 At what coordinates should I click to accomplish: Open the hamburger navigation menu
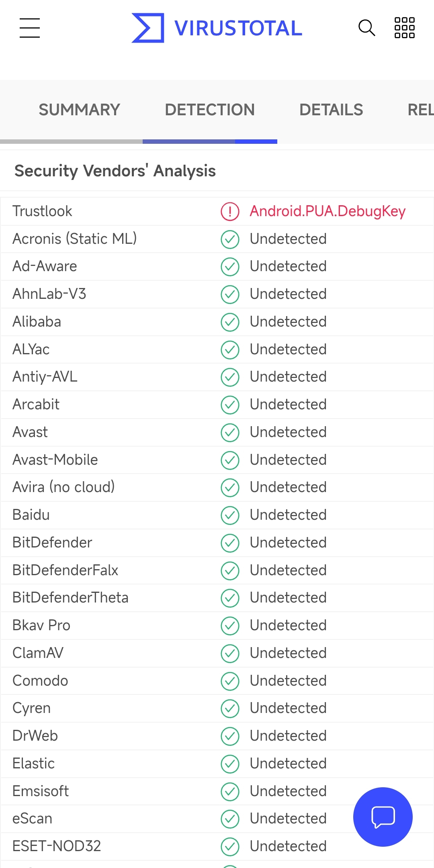click(x=30, y=28)
